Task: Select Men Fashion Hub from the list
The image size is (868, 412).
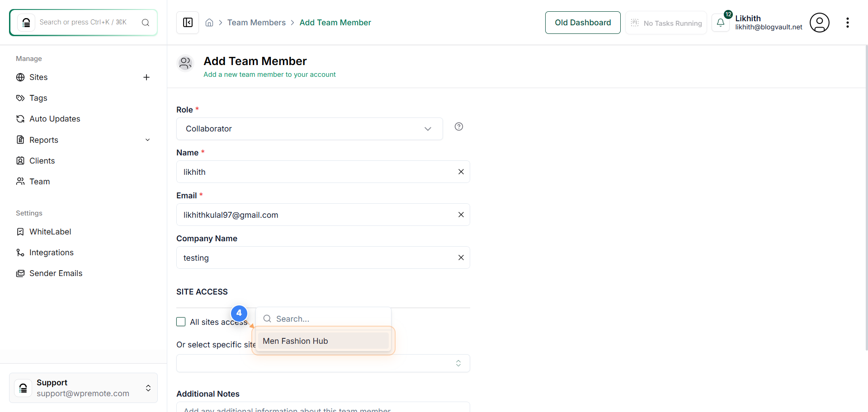Action: click(295, 341)
